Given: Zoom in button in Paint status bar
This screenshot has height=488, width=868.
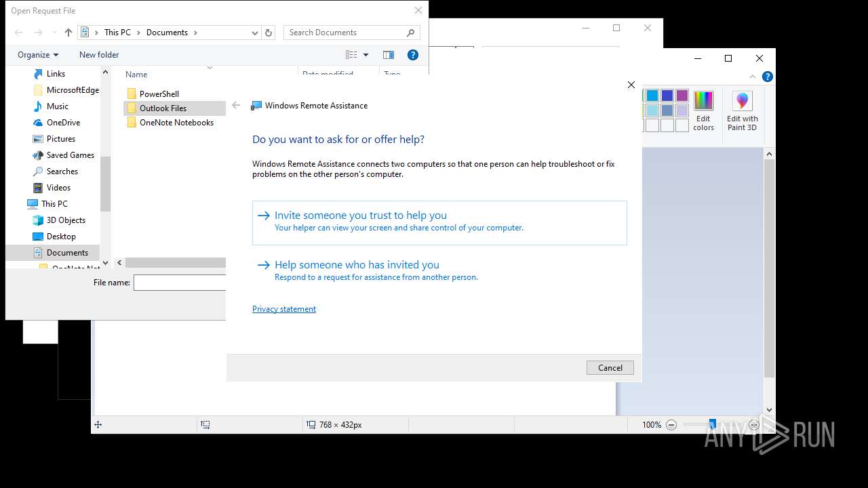Looking at the screenshot, I should [x=754, y=425].
